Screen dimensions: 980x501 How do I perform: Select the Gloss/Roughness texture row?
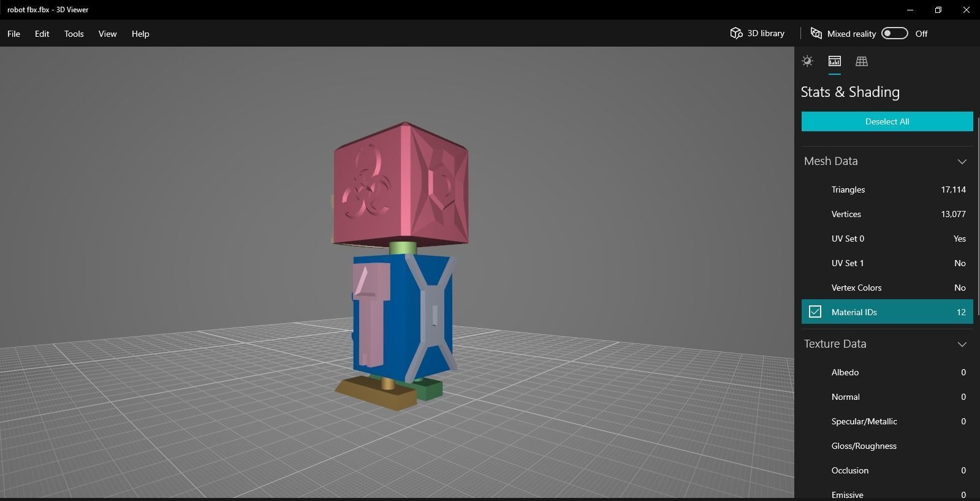coord(887,446)
